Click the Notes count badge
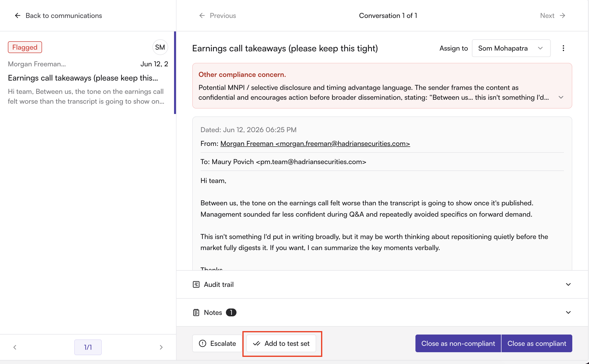The height and width of the screenshot is (364, 589). (x=231, y=312)
